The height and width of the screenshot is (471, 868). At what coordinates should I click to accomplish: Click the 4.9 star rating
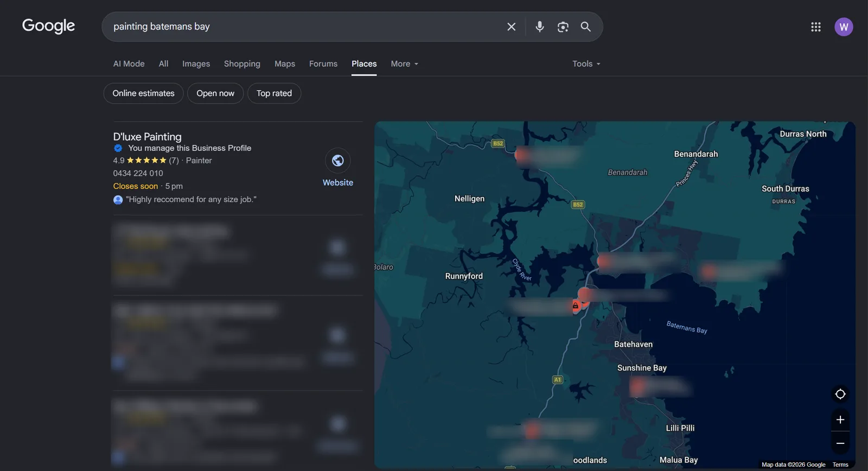coord(140,161)
